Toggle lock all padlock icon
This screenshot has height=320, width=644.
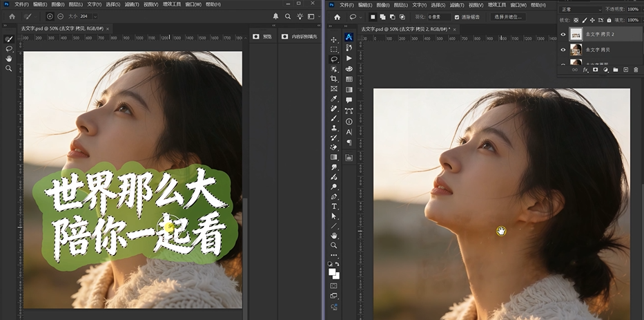(x=609, y=20)
